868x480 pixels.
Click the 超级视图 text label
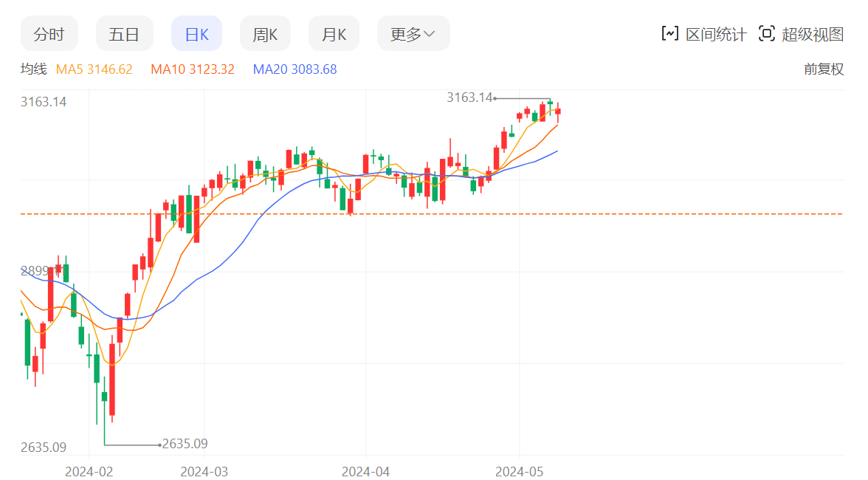click(812, 34)
